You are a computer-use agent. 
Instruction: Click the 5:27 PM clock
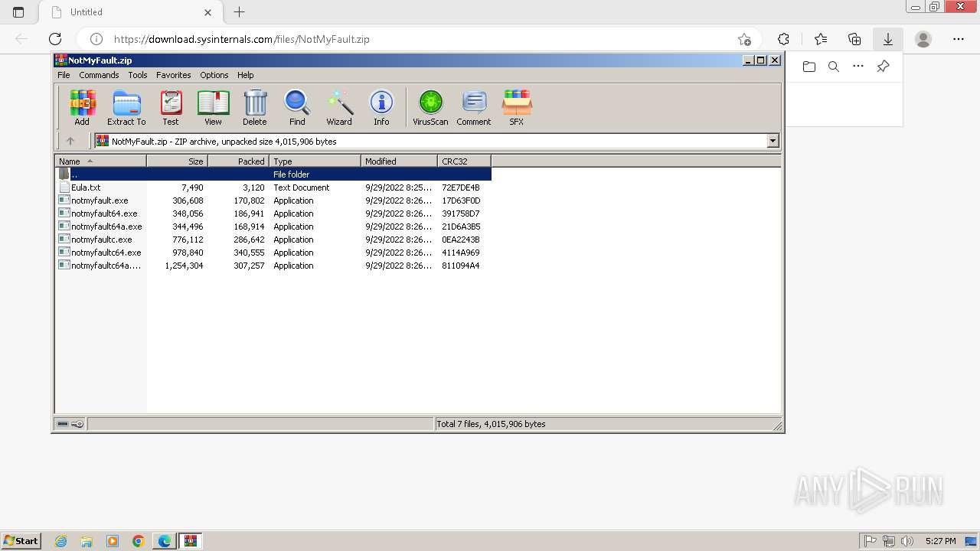click(x=940, y=541)
